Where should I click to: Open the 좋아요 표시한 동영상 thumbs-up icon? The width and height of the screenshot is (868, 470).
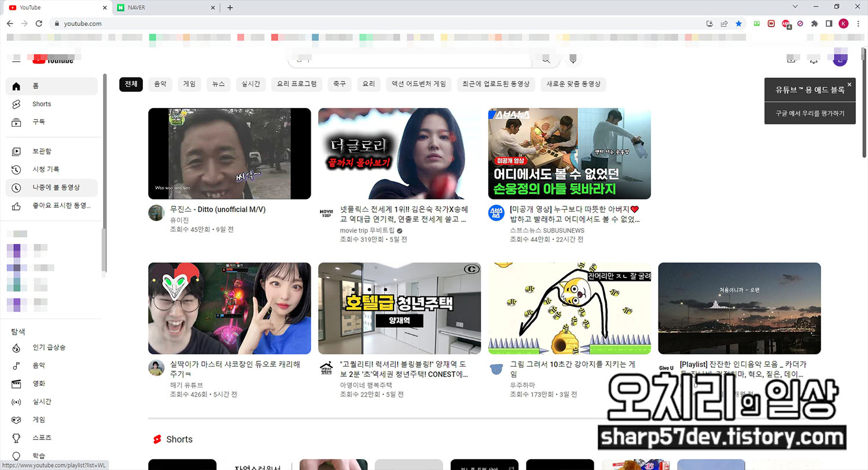[16, 206]
